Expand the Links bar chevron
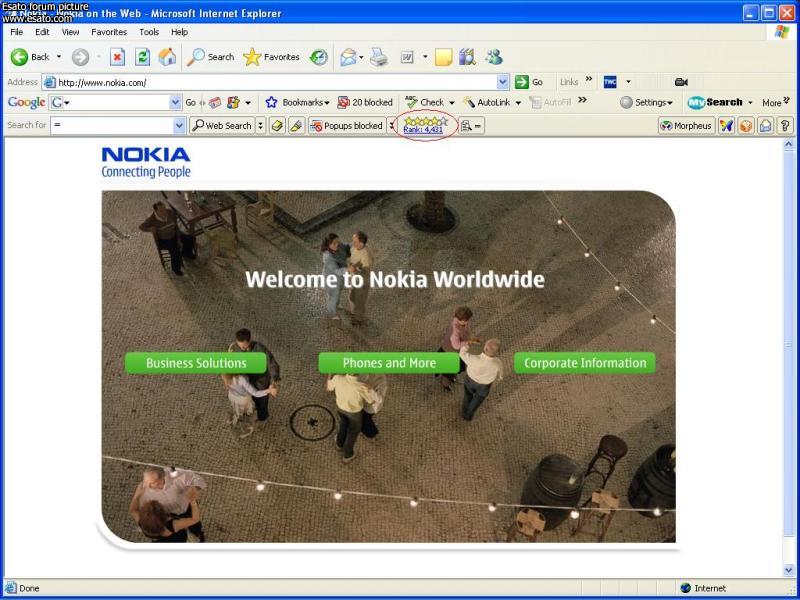 (589, 79)
